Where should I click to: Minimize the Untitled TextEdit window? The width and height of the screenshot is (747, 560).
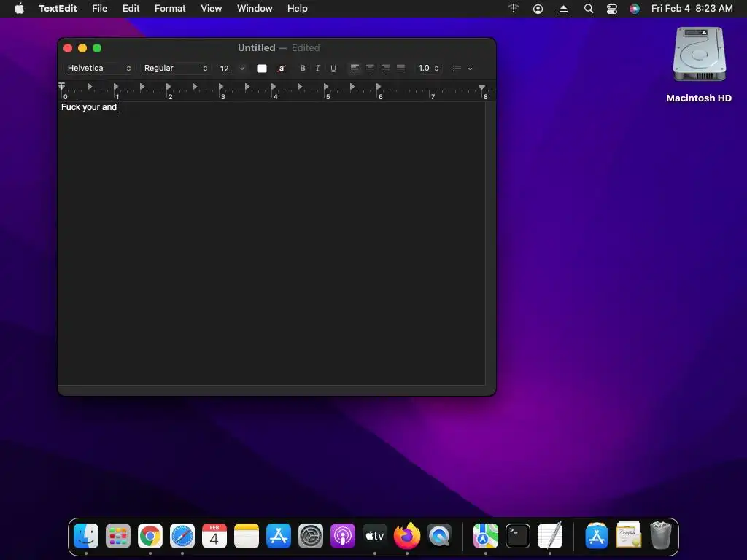[82, 48]
